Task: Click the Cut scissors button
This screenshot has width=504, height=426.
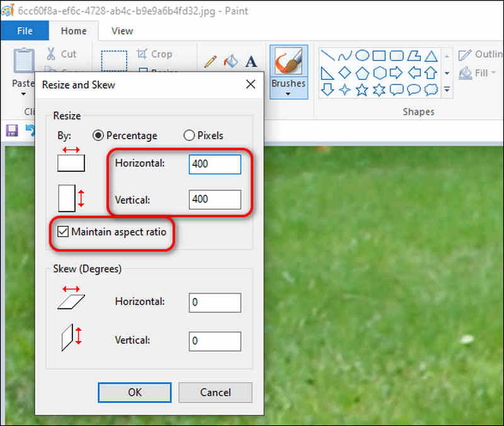Action: coord(61,54)
